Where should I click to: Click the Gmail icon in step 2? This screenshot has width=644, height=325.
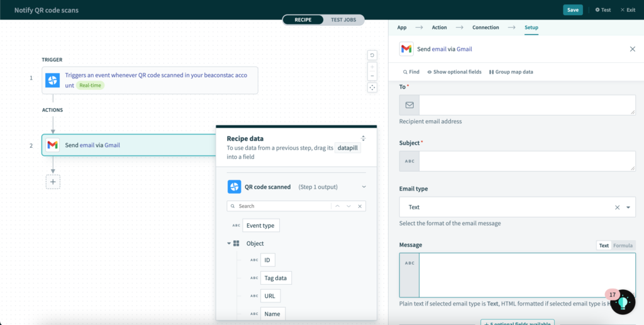point(53,145)
